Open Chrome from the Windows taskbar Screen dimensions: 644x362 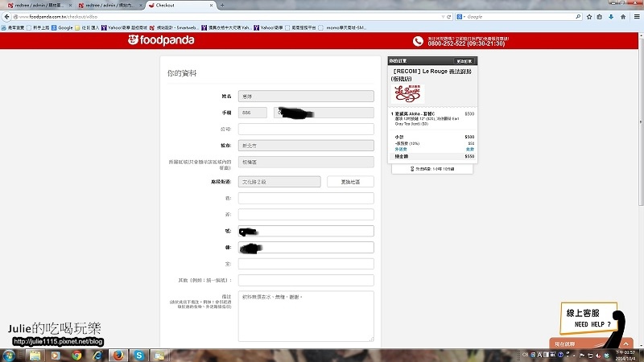(75, 355)
